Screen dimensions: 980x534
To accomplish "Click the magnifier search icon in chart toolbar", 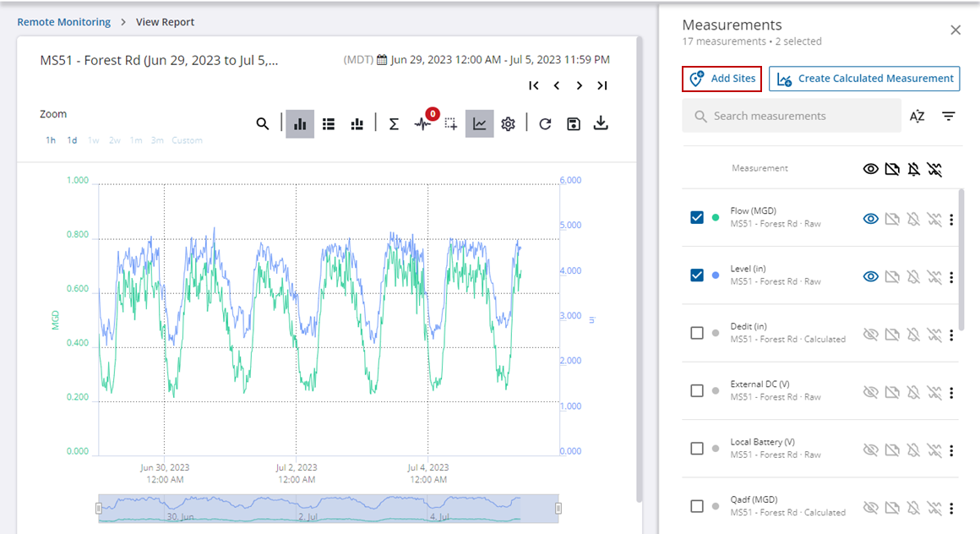I will (263, 124).
